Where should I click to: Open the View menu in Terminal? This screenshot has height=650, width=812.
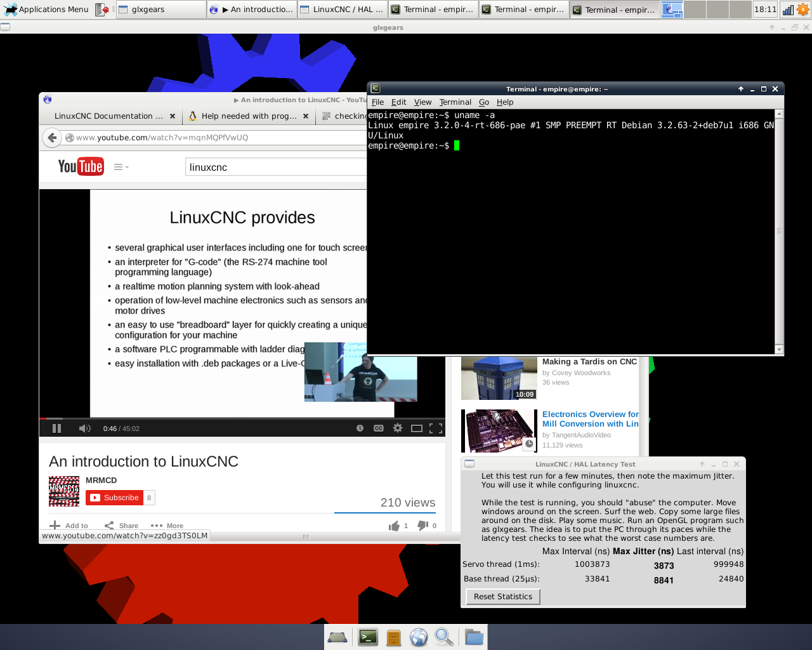(422, 102)
